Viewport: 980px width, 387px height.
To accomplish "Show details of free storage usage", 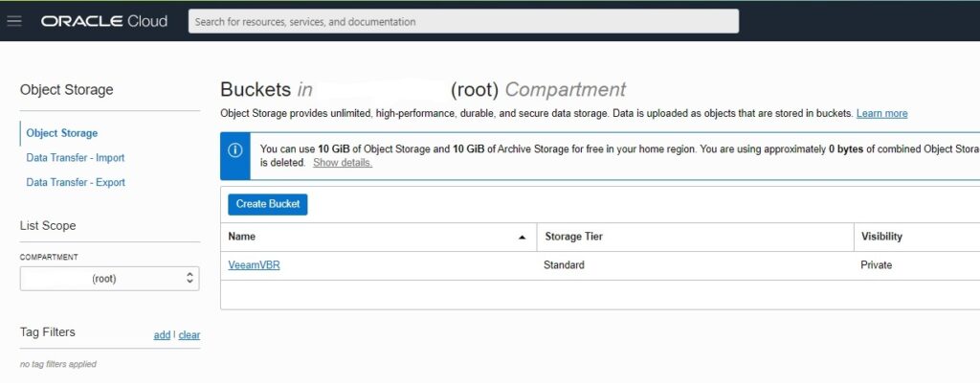I will point(343,163).
